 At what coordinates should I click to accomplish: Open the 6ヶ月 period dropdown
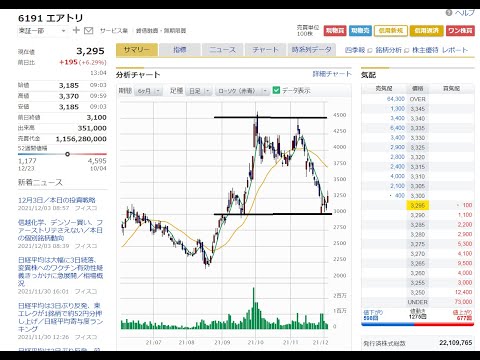tap(148, 91)
